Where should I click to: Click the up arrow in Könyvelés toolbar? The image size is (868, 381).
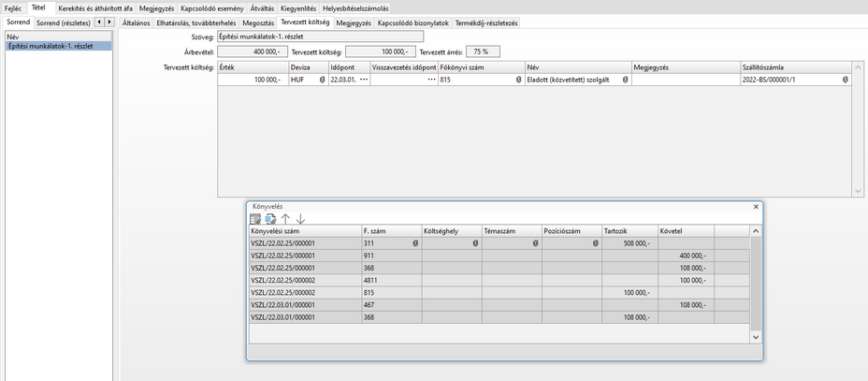click(x=285, y=218)
